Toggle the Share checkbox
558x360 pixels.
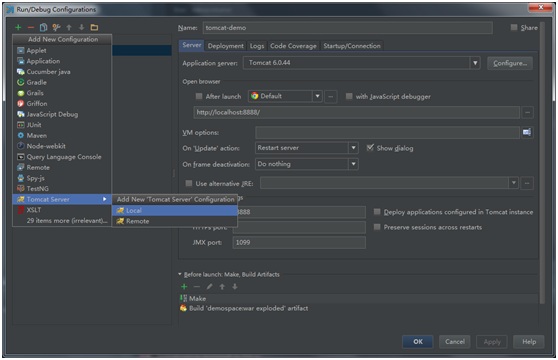514,27
